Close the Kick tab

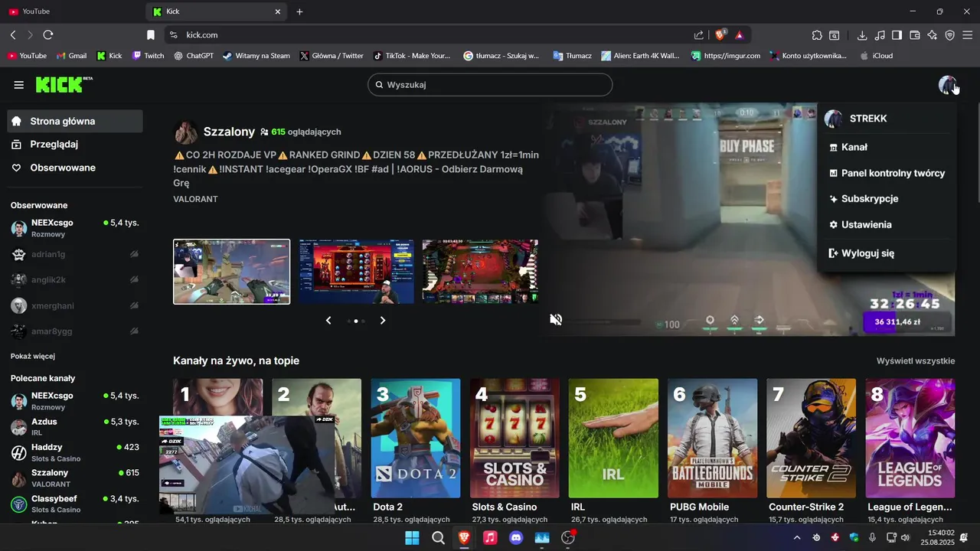point(278,11)
